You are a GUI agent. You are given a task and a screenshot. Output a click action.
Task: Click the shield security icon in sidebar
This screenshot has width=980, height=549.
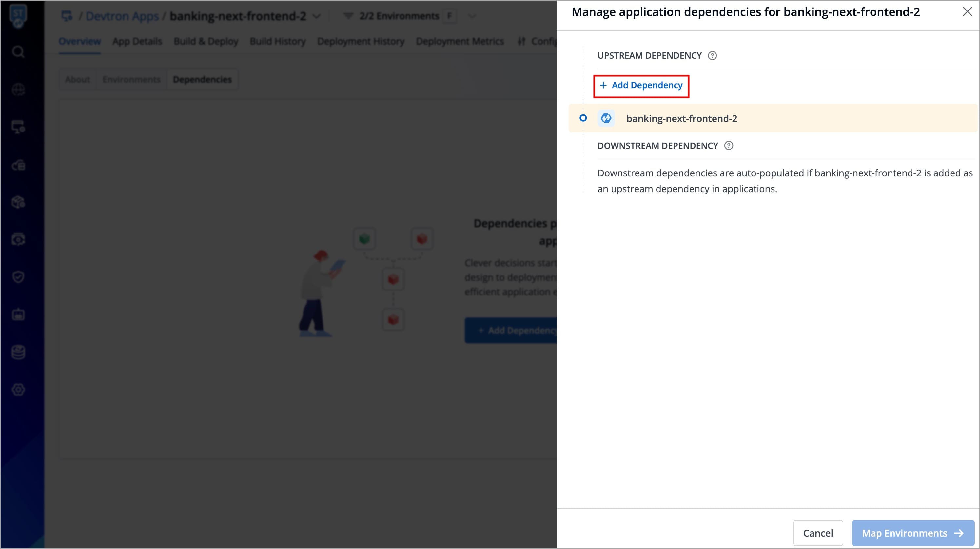click(18, 277)
